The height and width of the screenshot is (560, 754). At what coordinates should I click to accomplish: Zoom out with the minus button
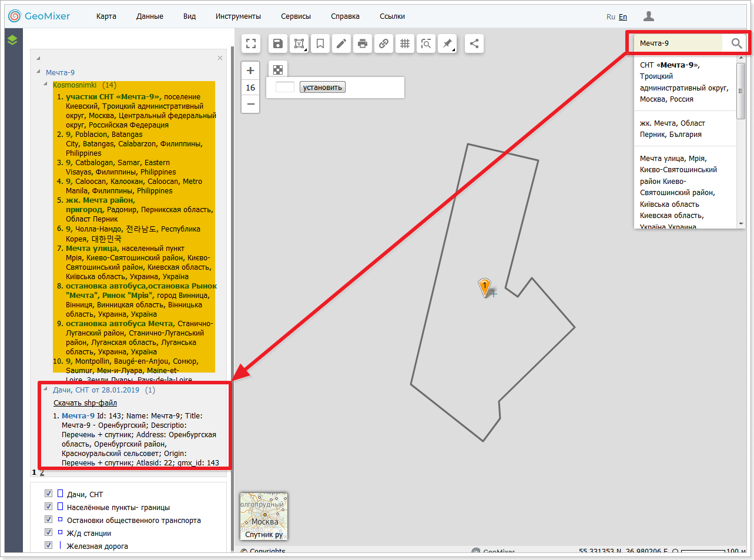tap(250, 104)
